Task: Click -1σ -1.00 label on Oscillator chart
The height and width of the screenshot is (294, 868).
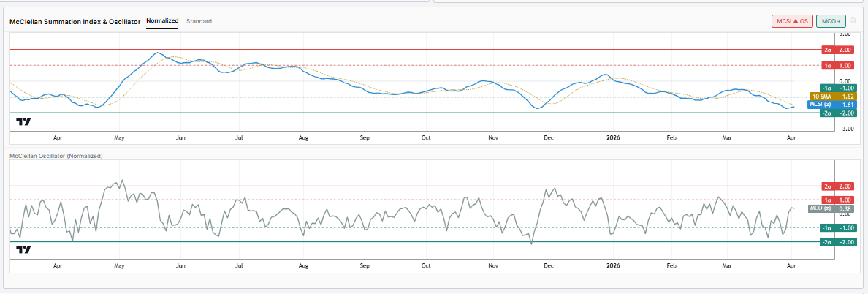Action: click(x=840, y=227)
